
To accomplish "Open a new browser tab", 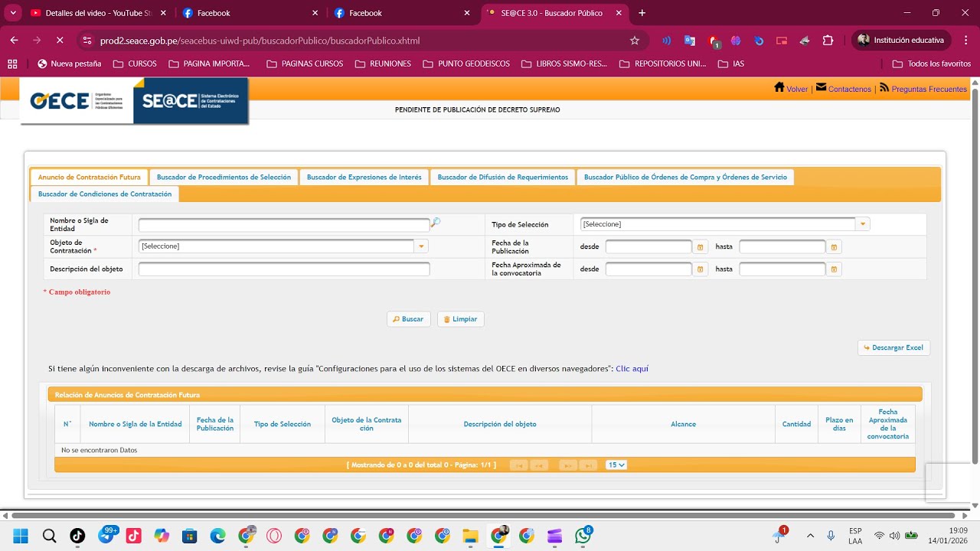I will click(642, 13).
